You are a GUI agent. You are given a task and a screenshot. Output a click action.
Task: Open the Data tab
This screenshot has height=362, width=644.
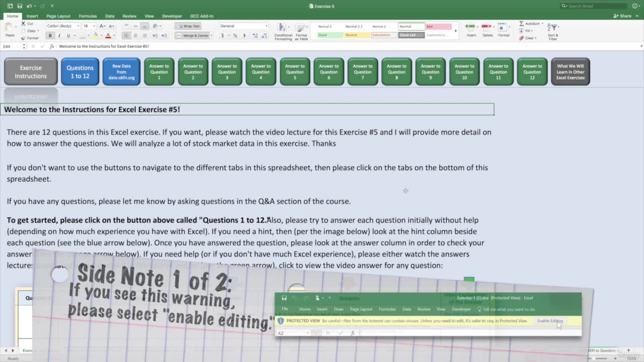(110, 16)
